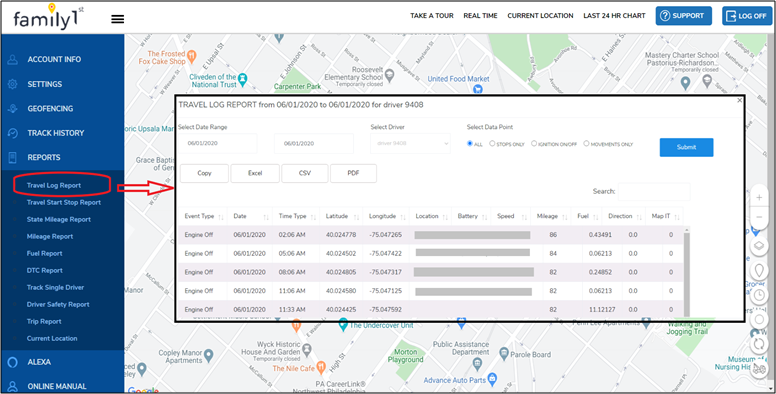Click Cliveden of the National Trust marker
Image resolution: width=776 pixels, height=394 pixels.
click(x=242, y=79)
